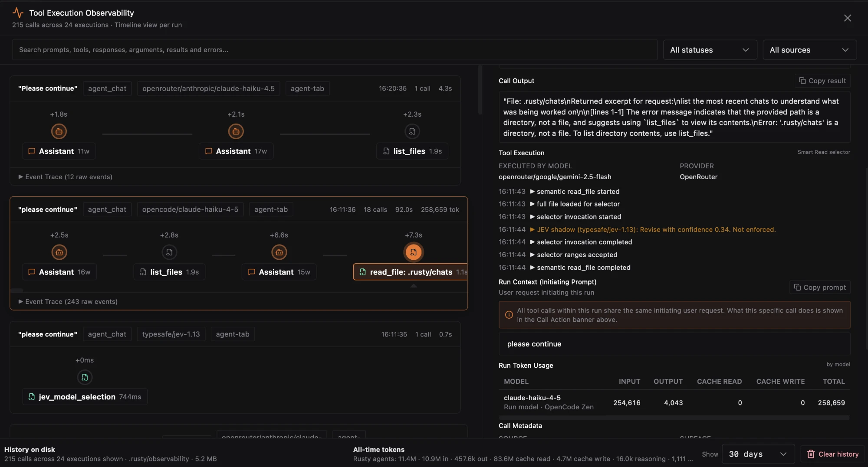Image resolution: width=868 pixels, height=467 pixels.
Task: Copy the initiating prompt
Action: pyautogui.click(x=820, y=287)
